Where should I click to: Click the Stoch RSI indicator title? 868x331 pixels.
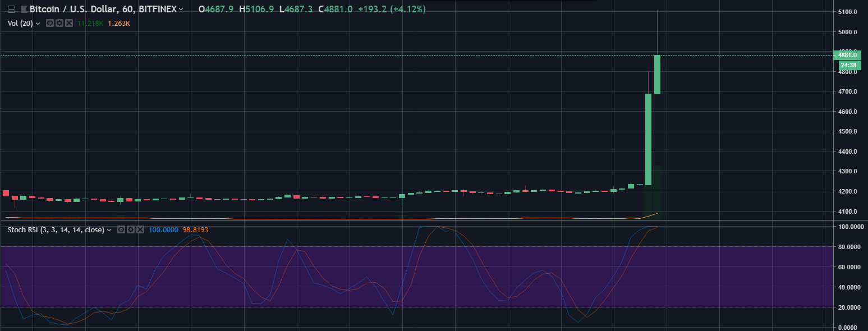pyautogui.click(x=55, y=230)
